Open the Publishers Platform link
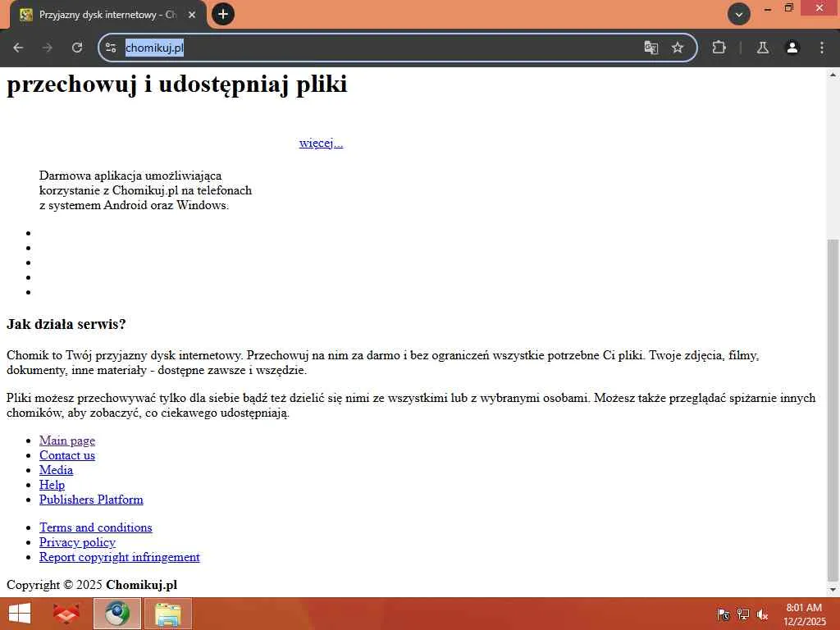Viewport: 840px width, 630px height. click(x=91, y=500)
